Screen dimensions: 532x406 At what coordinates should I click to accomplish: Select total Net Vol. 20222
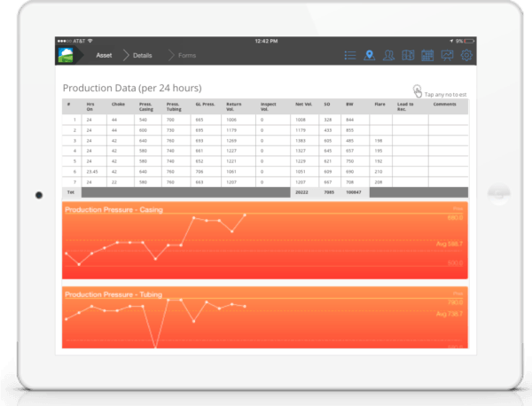point(301,192)
